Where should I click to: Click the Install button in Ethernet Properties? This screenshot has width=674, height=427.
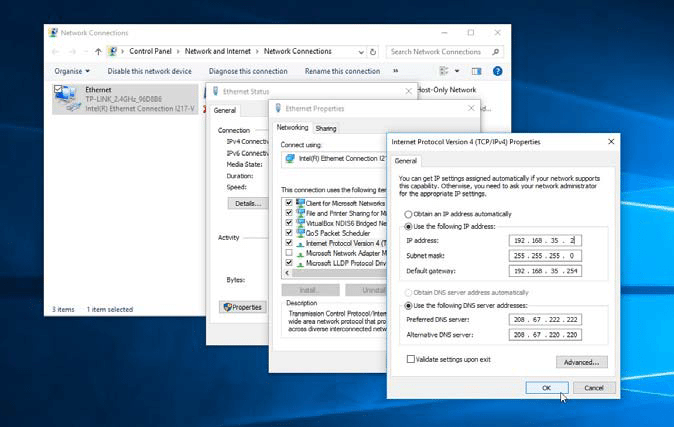(310, 290)
